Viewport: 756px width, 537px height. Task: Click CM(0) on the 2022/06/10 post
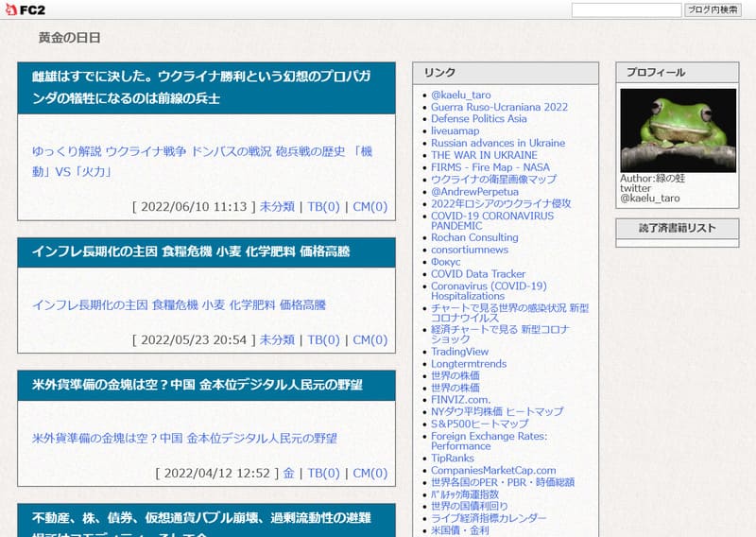[369, 206]
